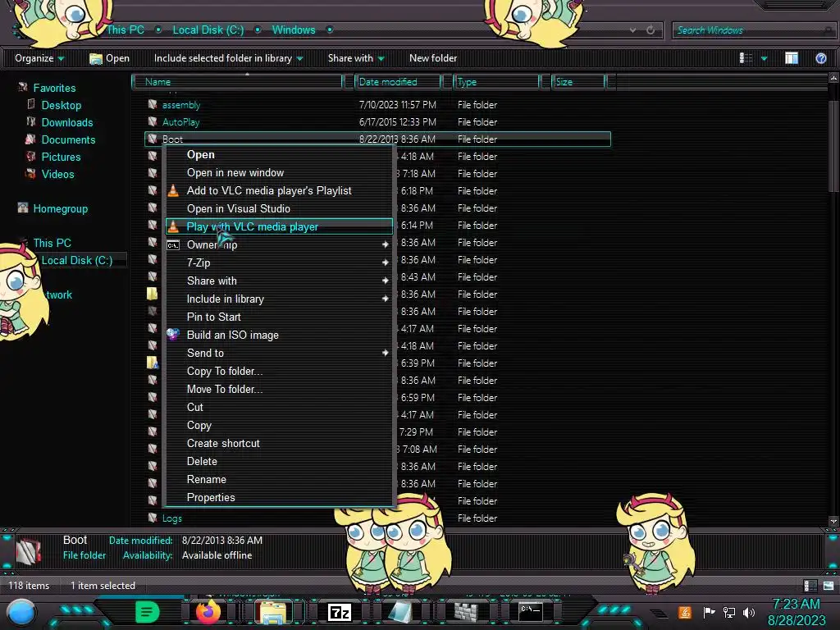Toggle the preview pane icon
The image size is (840, 630).
792,58
